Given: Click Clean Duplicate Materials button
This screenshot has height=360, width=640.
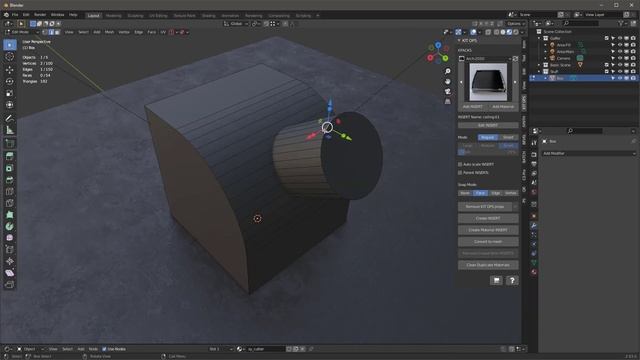Looking at the screenshot, I should click(x=488, y=265).
